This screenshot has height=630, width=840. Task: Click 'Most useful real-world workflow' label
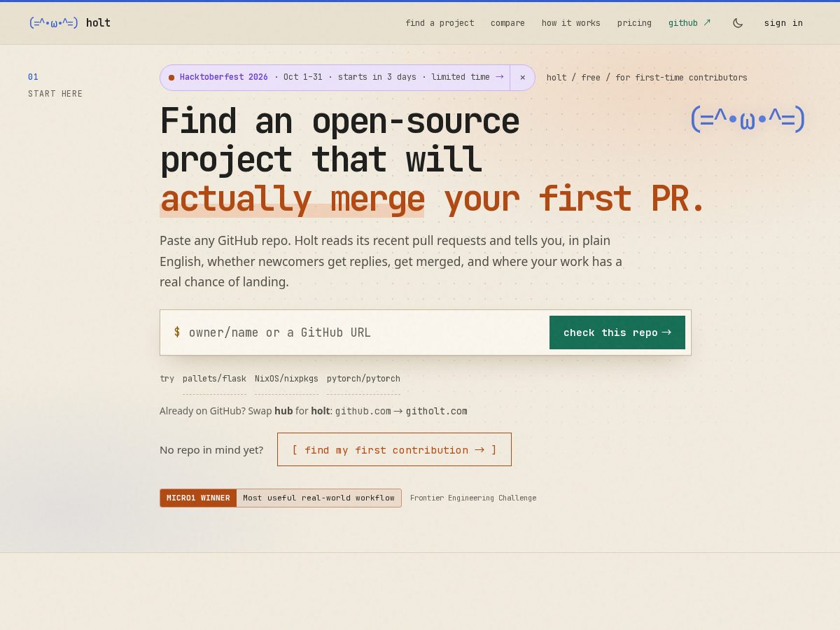point(318,498)
